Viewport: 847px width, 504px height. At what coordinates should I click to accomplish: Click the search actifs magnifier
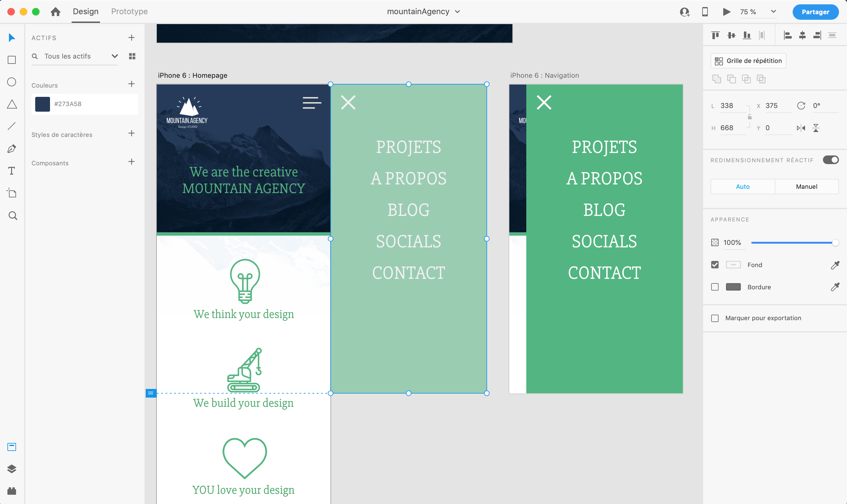pyautogui.click(x=35, y=56)
